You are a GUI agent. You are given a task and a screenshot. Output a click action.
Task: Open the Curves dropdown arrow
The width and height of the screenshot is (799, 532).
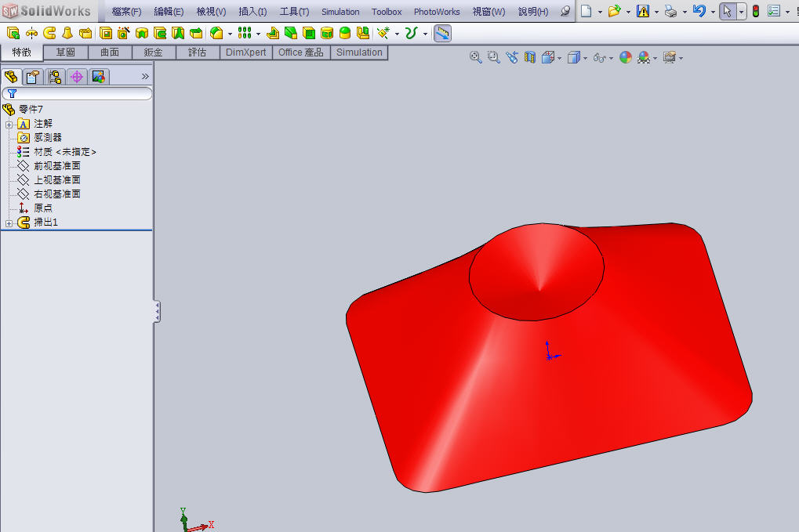pyautogui.click(x=424, y=34)
